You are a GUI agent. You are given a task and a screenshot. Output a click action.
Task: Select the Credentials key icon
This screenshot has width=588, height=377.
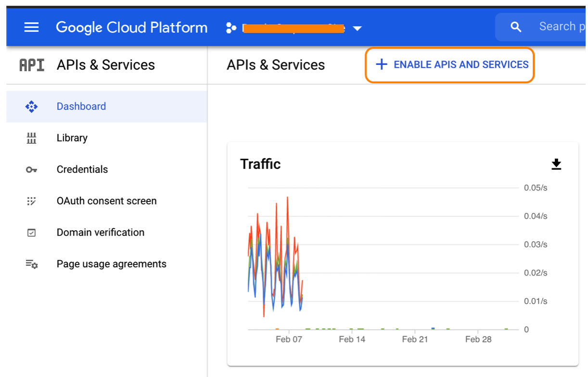tap(31, 169)
